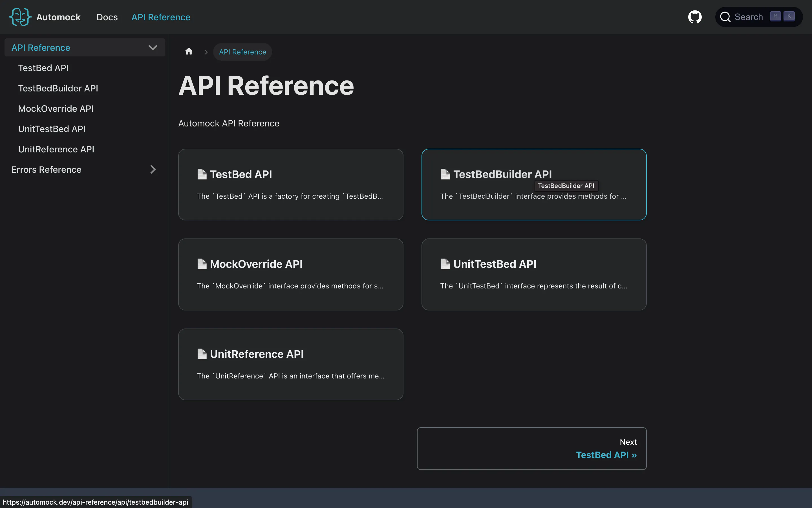Expand the Errors Reference sidebar category

153,169
